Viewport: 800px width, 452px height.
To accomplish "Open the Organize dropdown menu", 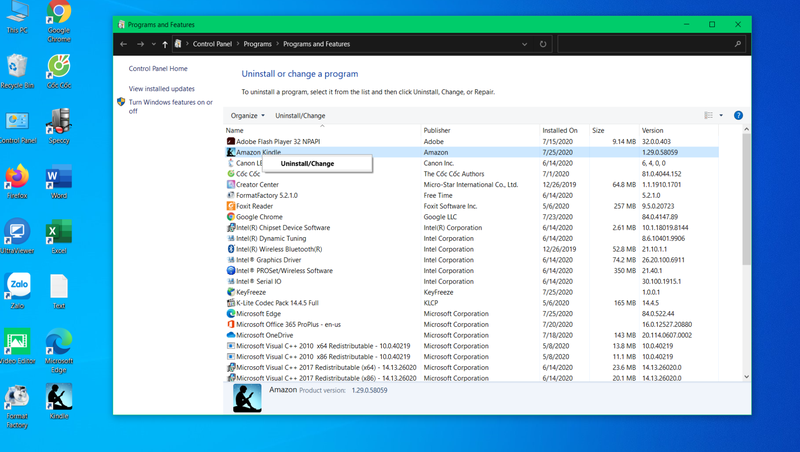I will click(247, 115).
